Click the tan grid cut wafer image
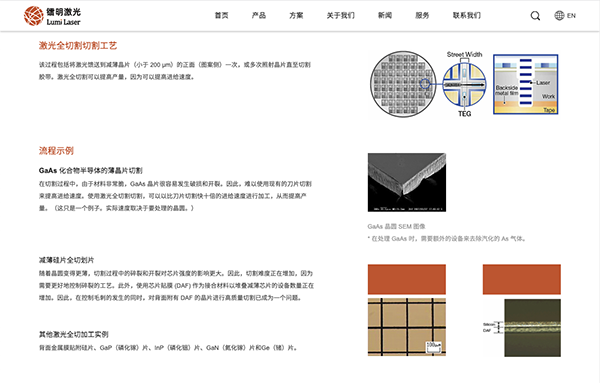This screenshot has width=600, height=383. click(407, 328)
